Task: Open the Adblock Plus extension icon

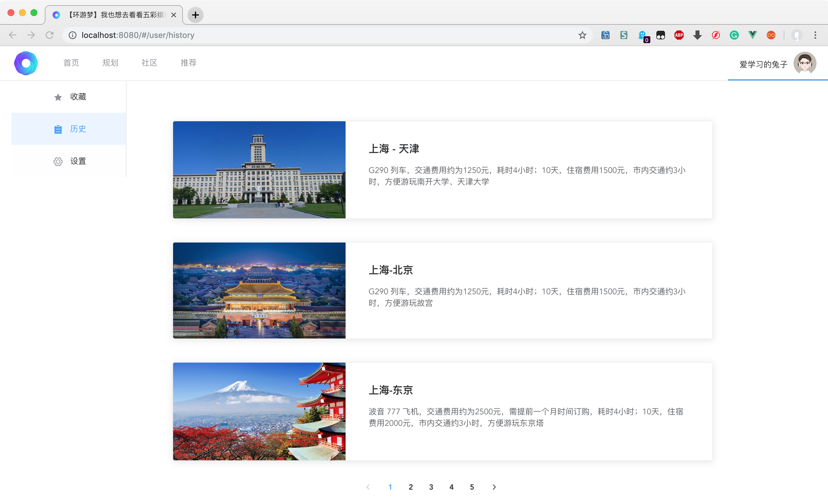Action: (x=679, y=35)
